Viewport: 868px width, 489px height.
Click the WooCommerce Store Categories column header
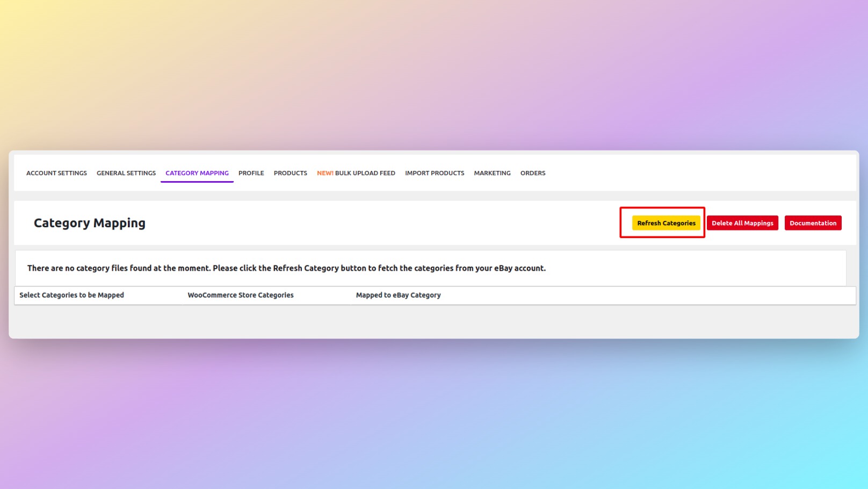241,295
